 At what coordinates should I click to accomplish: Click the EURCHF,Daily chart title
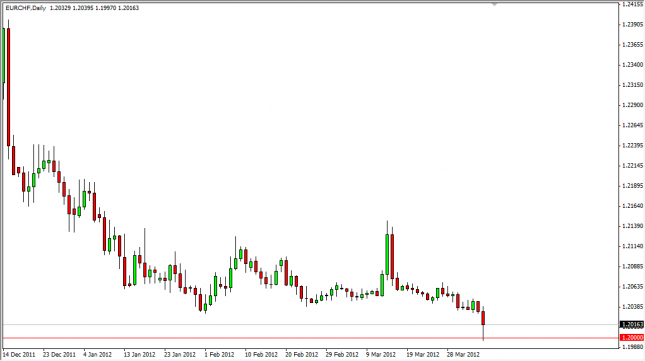tap(26, 8)
